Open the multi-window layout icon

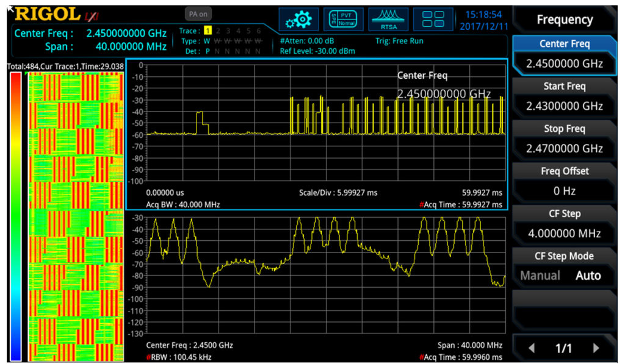pos(433,19)
